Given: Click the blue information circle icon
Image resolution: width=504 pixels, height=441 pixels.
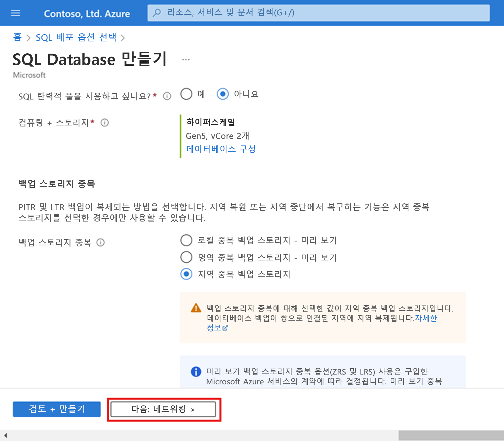Looking at the screenshot, I should (196, 371).
